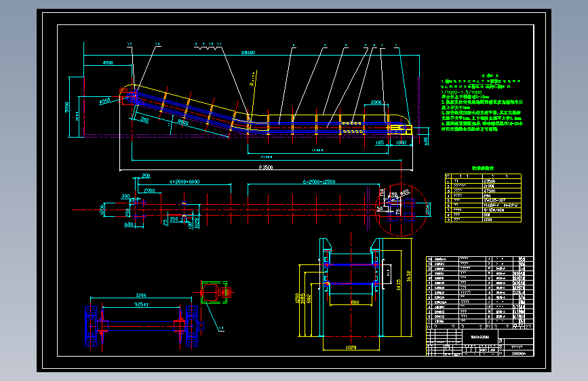The height and width of the screenshot is (381, 588).
Task: Select the 1800 dimension at the tail end
Action: pyautogui.click(x=401, y=142)
